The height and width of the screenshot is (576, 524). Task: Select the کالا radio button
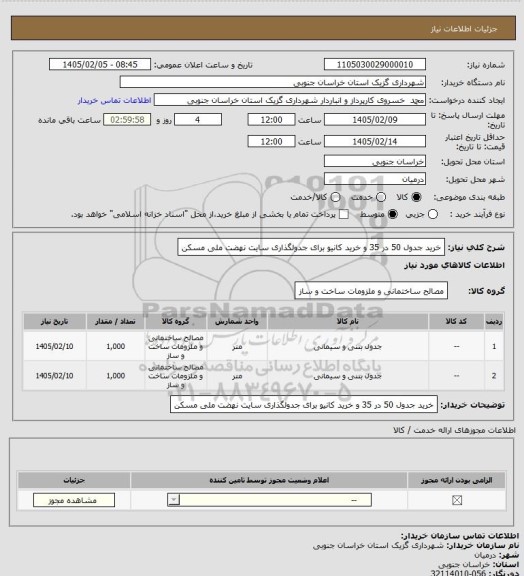[x=416, y=197]
